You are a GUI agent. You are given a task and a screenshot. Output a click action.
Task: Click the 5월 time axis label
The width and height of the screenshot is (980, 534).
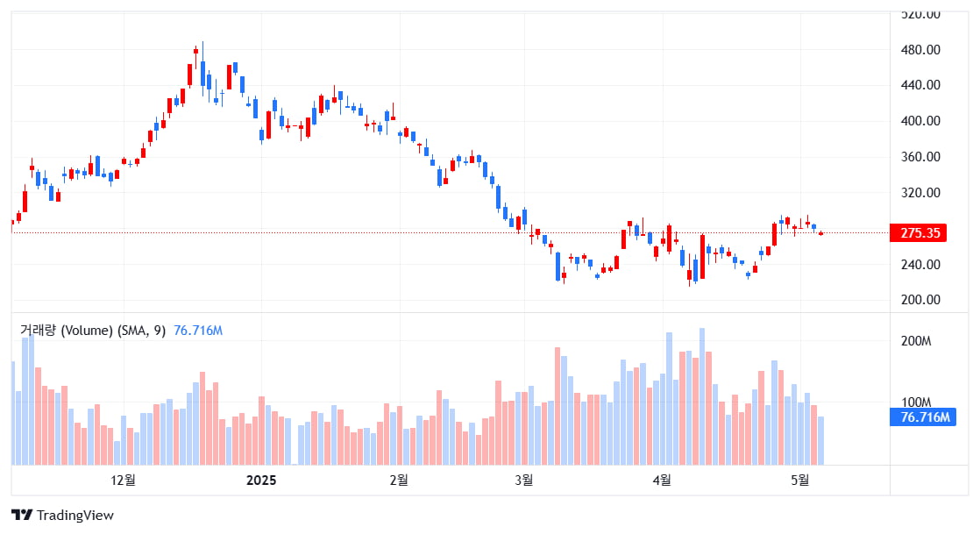coord(800,481)
